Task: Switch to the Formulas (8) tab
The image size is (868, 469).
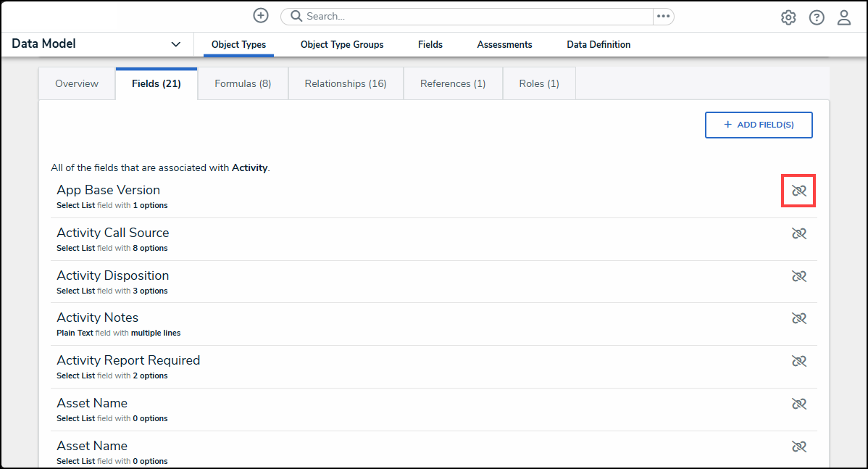Action: point(243,84)
